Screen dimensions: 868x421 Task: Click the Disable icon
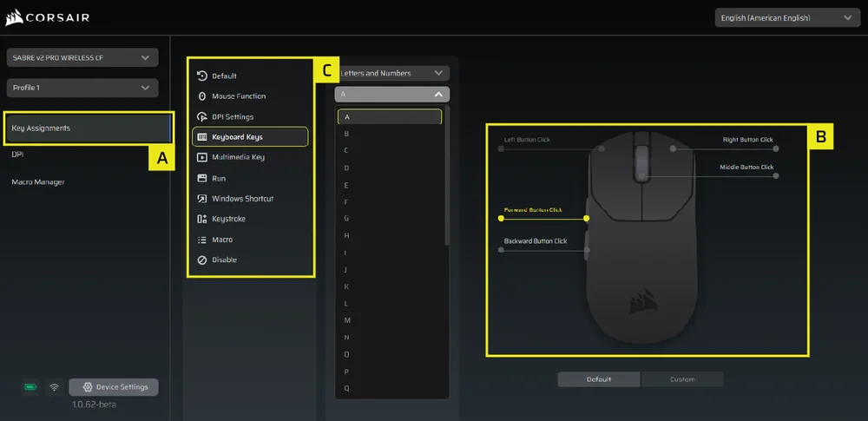click(202, 260)
